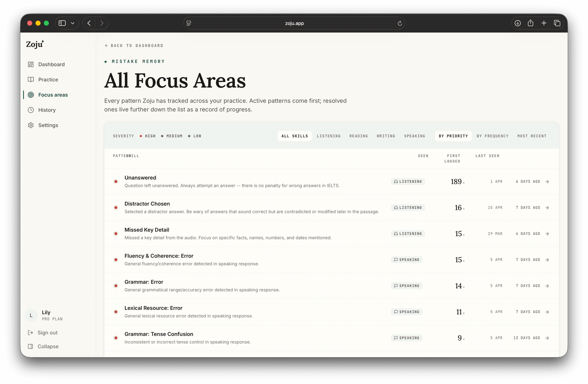
Task: Open Grammar: Tense Confusion row arrow
Action: click(547, 338)
